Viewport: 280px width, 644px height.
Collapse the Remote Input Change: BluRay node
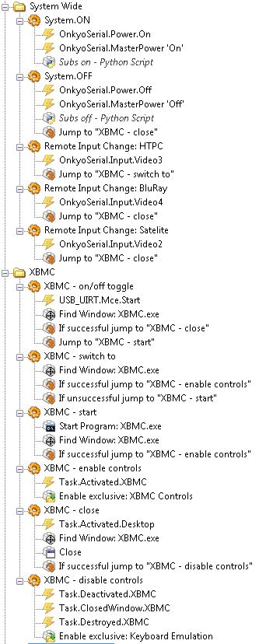click(x=19, y=188)
